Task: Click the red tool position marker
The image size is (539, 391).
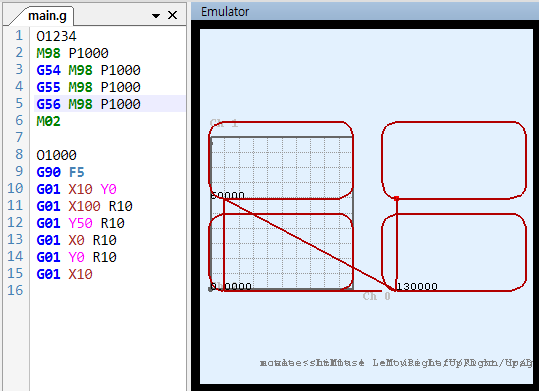Action: [397, 198]
